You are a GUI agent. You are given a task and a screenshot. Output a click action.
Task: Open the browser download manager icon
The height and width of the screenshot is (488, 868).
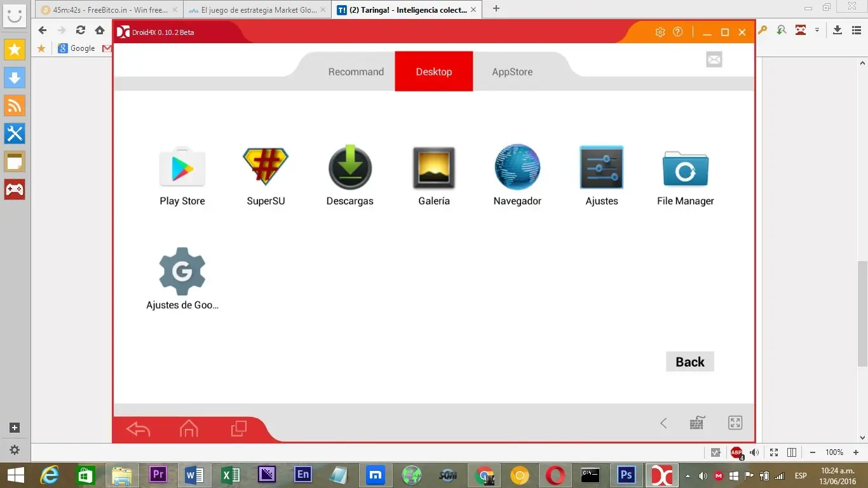click(837, 30)
